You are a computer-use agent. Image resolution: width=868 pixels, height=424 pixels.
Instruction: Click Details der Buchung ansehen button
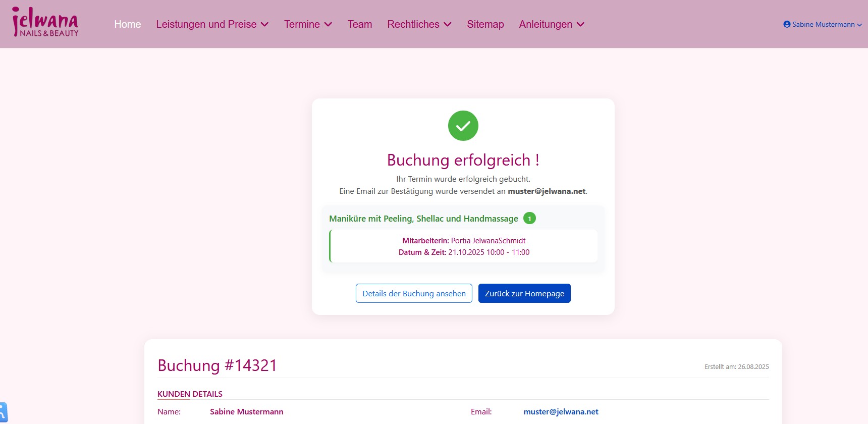point(414,293)
